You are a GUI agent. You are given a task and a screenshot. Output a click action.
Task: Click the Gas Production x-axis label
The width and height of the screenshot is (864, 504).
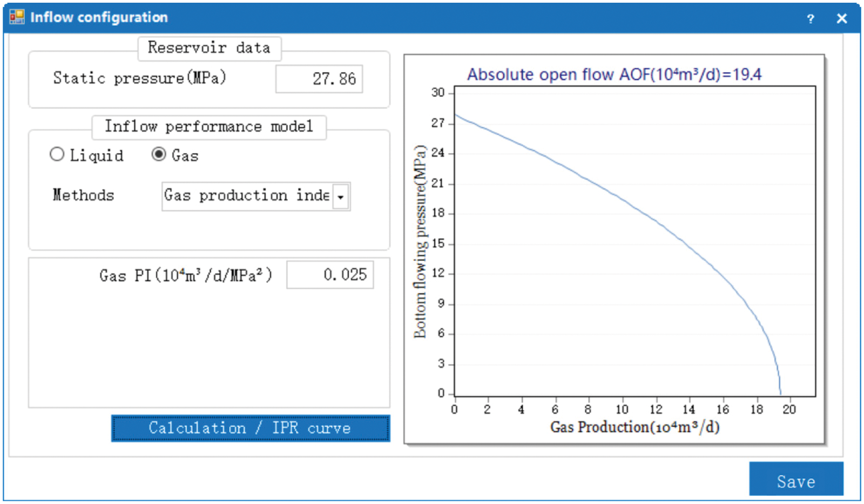point(634,427)
